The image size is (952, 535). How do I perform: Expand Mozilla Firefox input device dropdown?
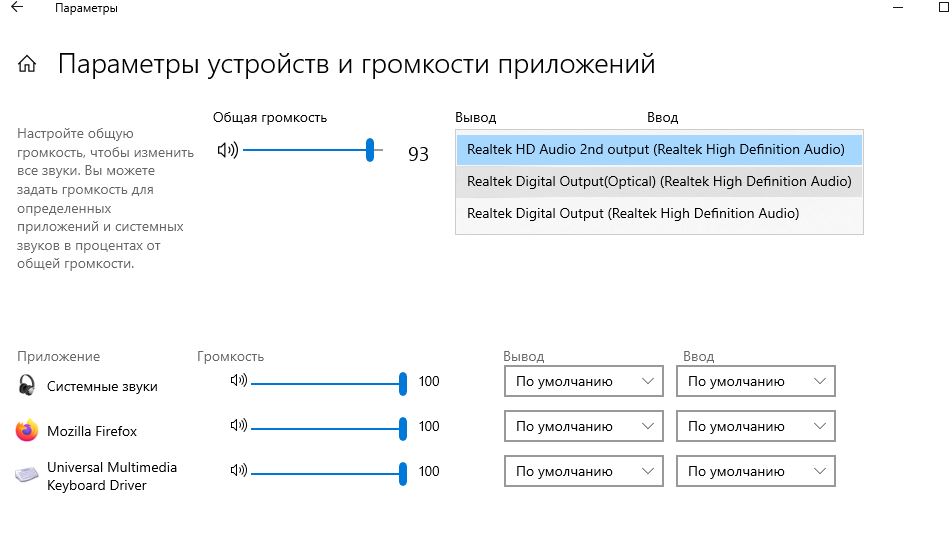pyautogui.click(x=755, y=426)
